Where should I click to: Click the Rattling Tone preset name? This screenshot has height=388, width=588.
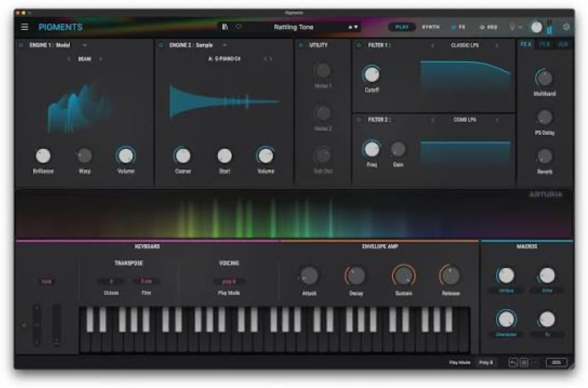293,27
